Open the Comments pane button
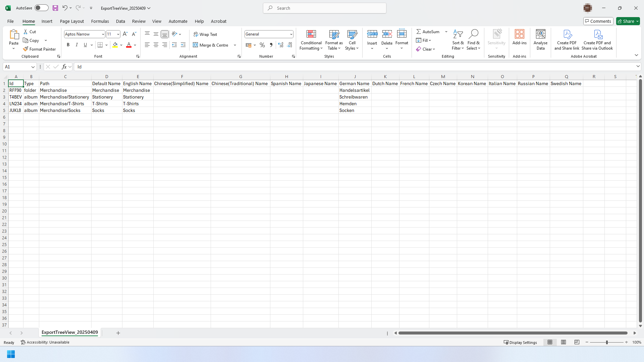 [598, 21]
